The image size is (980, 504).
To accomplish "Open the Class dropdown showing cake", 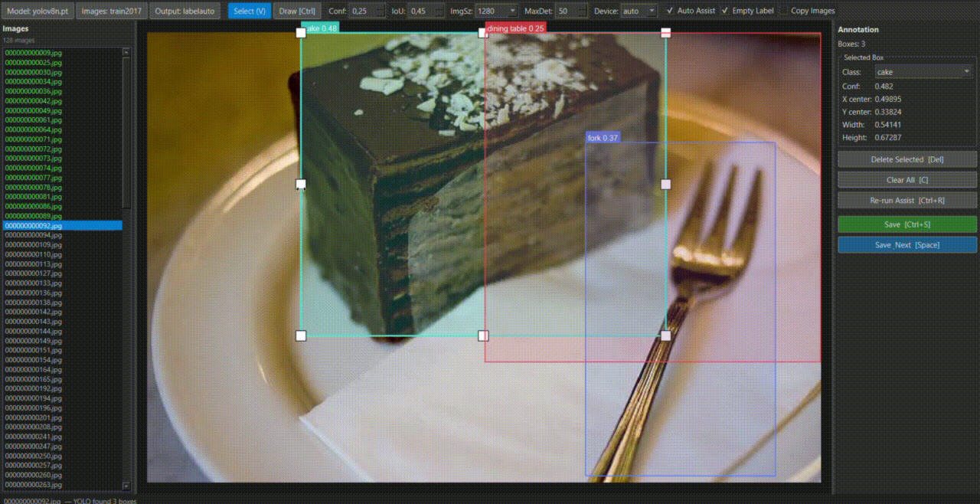I will [x=924, y=72].
